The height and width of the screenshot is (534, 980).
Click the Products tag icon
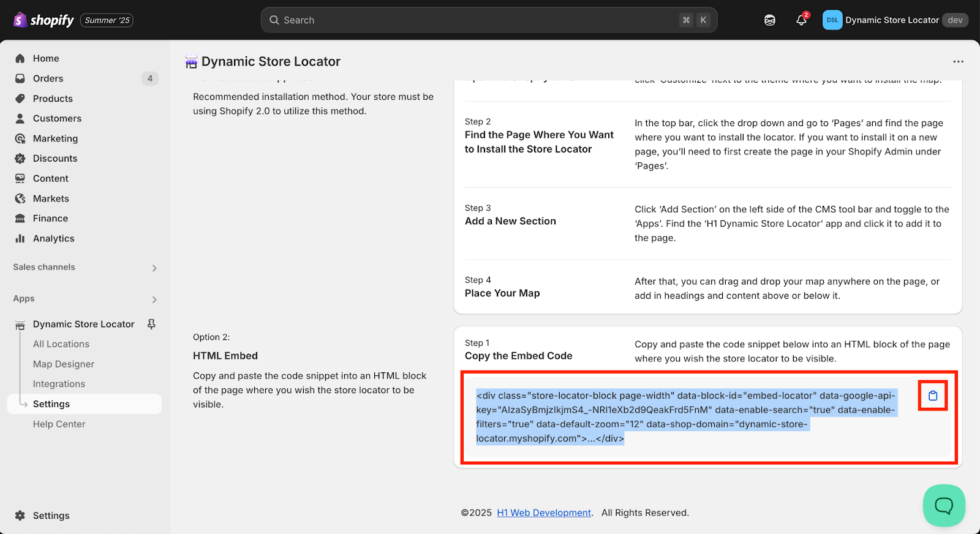click(20, 99)
